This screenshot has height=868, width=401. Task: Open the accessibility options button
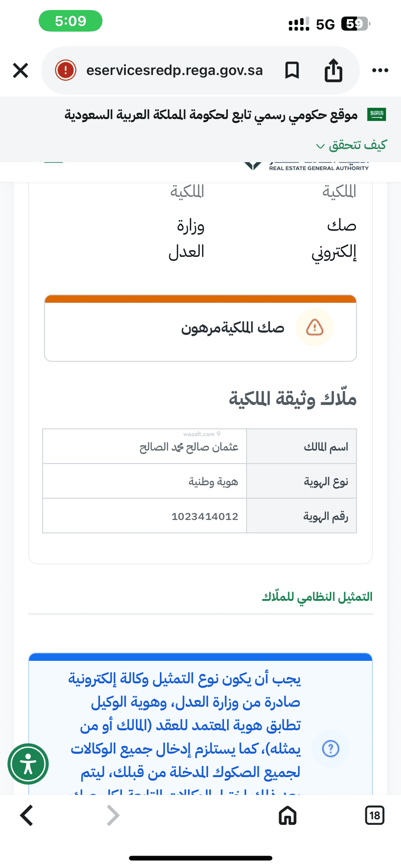[28, 764]
